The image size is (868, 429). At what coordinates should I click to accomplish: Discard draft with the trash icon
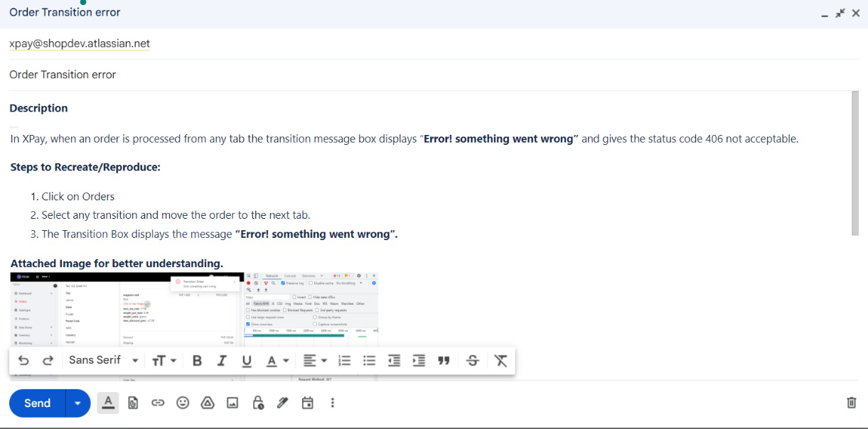(x=851, y=403)
